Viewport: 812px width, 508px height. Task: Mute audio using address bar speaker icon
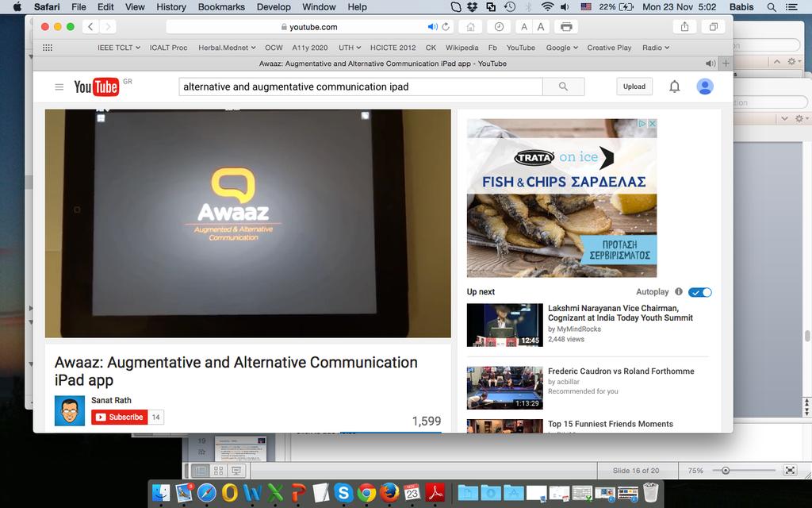click(432, 27)
